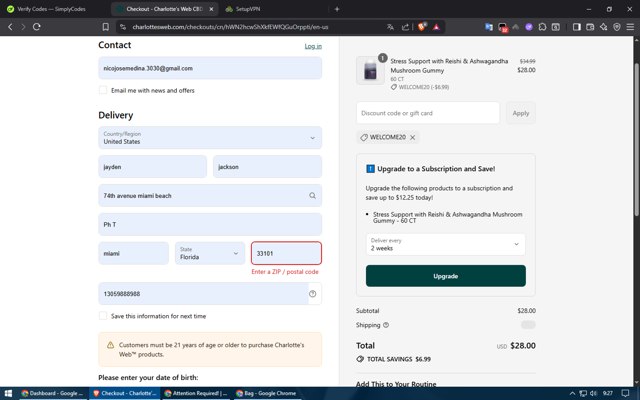Click the 'Enter a ZIP / postal code' error text
Image resolution: width=640 pixels, height=400 pixels.
click(285, 272)
